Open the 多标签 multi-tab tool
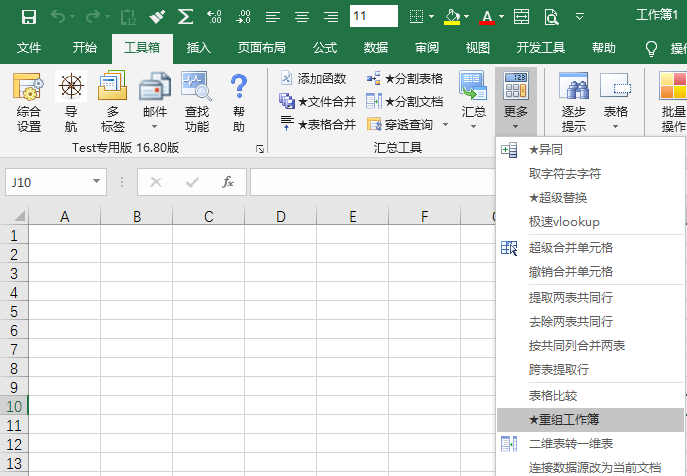 point(113,103)
